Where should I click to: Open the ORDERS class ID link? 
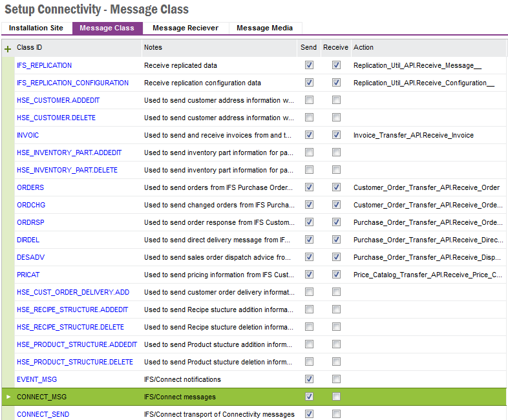point(30,187)
